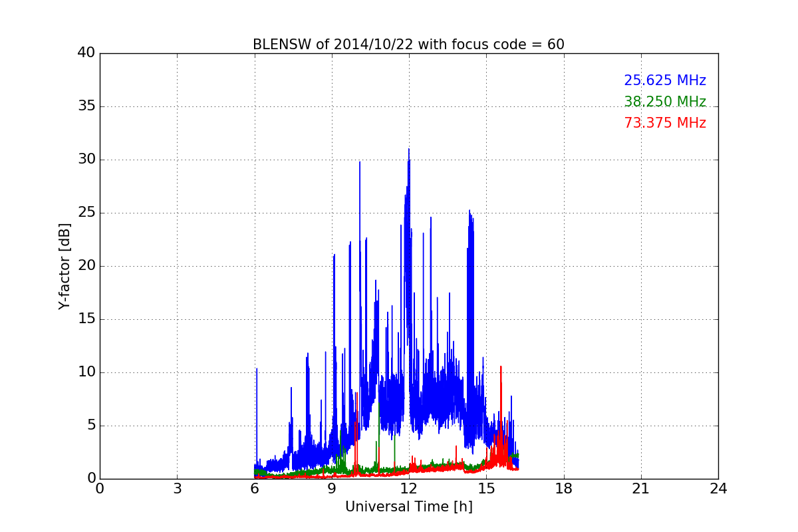Click x-axis tick label 3
The image size is (798, 532).
pos(177,489)
